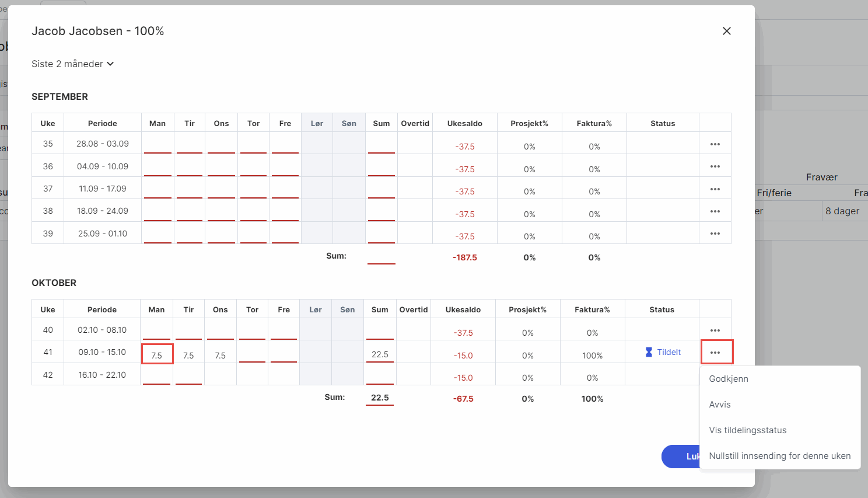Screen dimensions: 868x498
Task: Open the three-dot menu for week 40
Action: [x=715, y=330]
